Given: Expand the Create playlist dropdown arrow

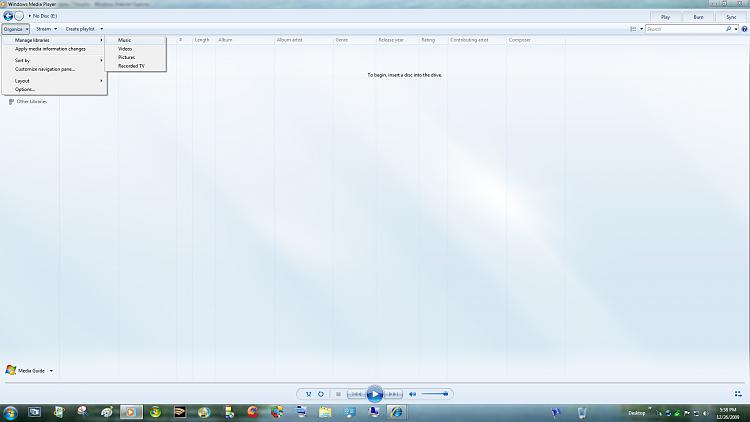Looking at the screenshot, I should [101, 29].
